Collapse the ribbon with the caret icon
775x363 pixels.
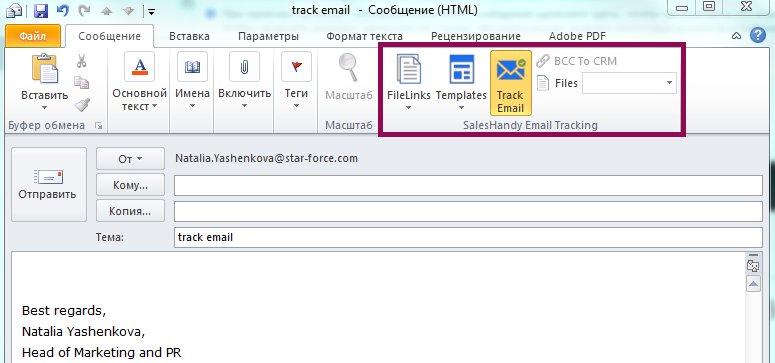pos(736,36)
